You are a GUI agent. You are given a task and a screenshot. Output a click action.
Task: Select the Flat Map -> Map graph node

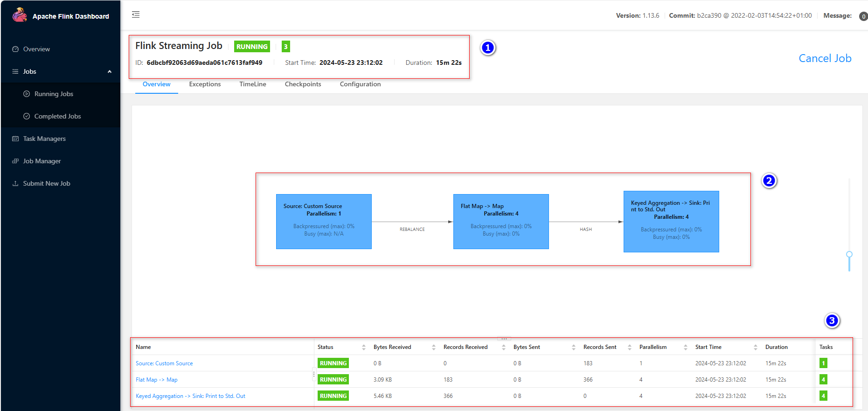coord(501,222)
